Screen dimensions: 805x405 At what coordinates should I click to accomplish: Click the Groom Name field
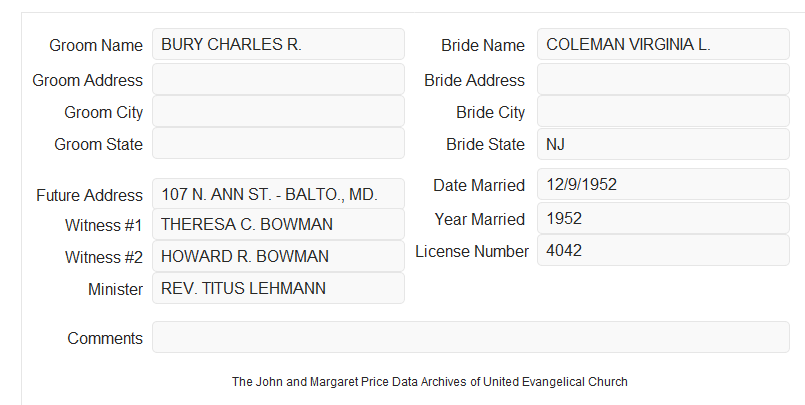click(278, 44)
